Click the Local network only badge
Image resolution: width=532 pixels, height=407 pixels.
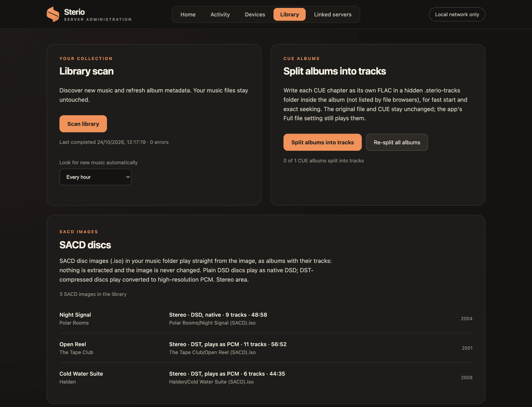tap(457, 14)
